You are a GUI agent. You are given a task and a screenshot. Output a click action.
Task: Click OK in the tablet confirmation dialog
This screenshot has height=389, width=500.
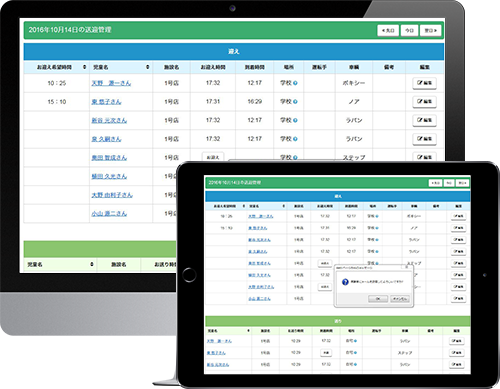378,299
